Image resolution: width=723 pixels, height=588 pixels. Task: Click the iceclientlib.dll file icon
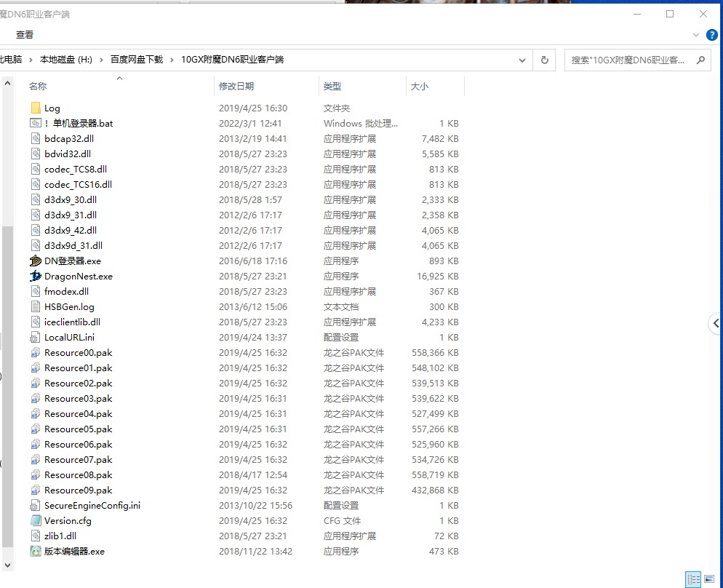[x=36, y=322]
